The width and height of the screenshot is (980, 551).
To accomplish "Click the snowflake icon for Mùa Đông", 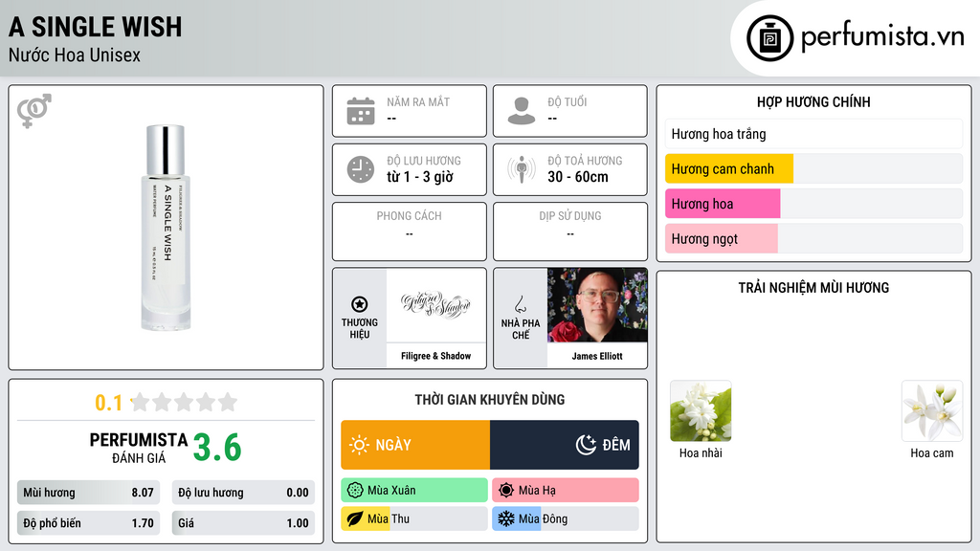I will pos(506,518).
